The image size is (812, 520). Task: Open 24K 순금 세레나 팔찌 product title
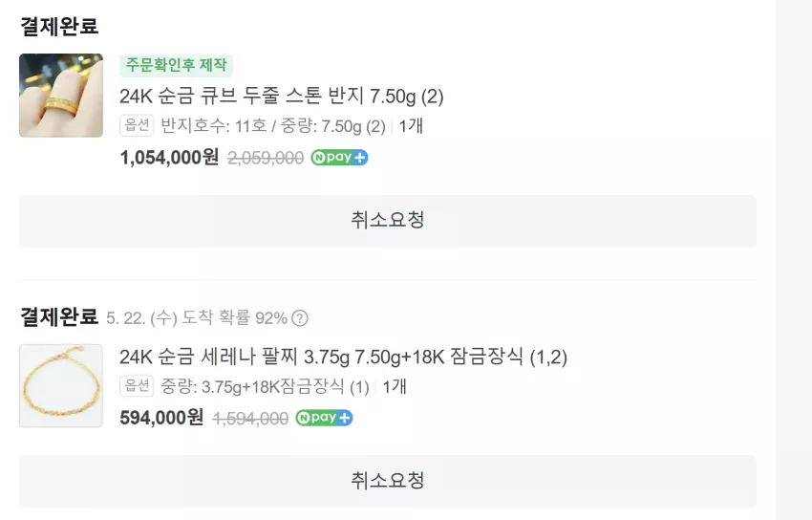coord(343,357)
